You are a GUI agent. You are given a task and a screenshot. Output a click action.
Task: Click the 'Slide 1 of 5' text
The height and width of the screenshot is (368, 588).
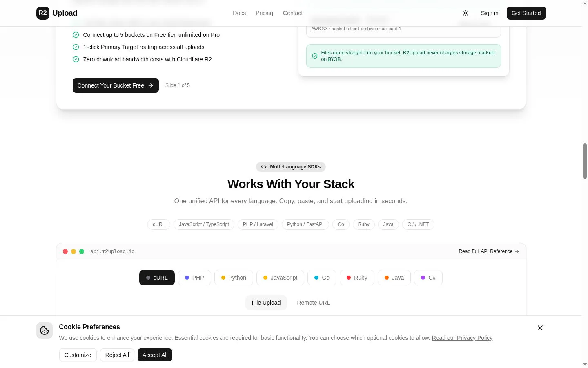tap(178, 85)
